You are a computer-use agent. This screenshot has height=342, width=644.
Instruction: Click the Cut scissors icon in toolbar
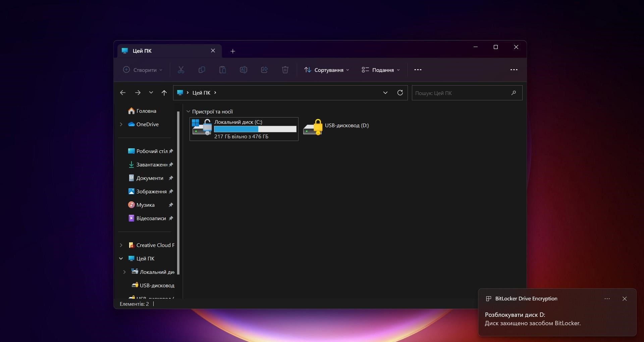pyautogui.click(x=181, y=70)
